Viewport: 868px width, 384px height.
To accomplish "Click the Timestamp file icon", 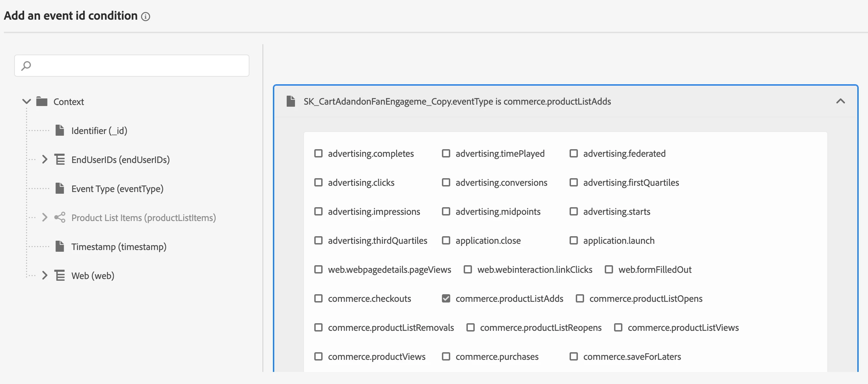I will 60,247.
